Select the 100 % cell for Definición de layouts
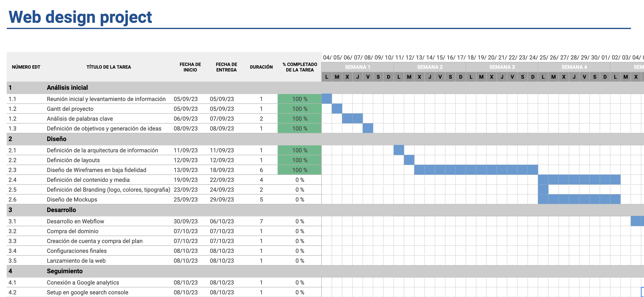644x297 pixels. coord(299,160)
